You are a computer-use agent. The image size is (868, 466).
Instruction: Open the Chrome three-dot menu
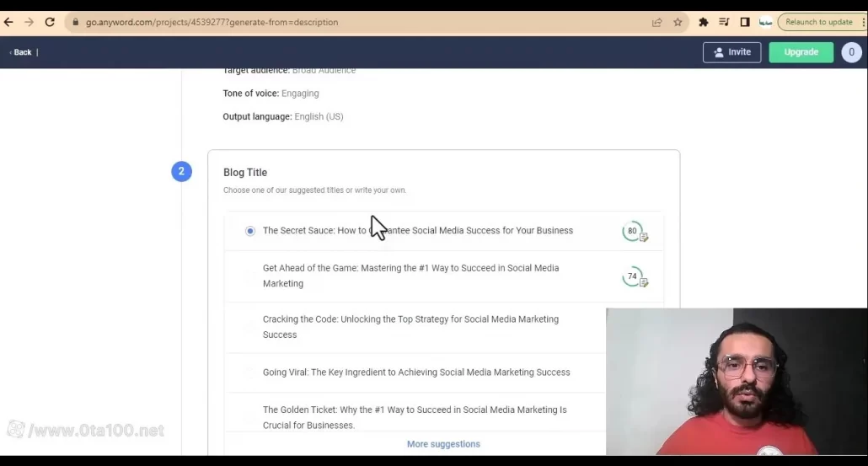coord(864,22)
